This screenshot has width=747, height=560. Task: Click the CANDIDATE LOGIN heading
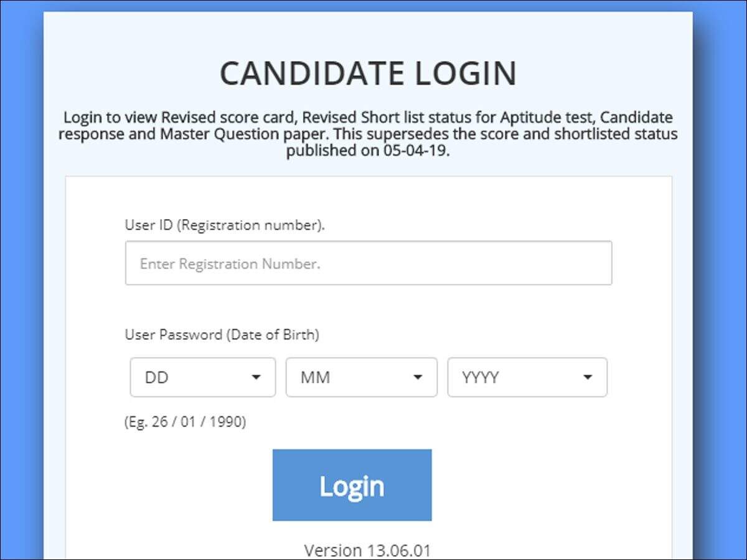point(368,73)
